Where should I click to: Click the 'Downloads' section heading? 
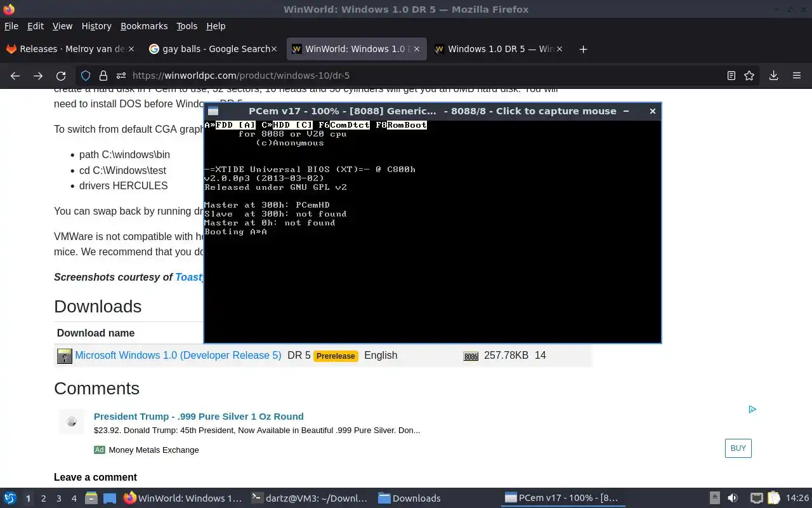pyautogui.click(x=98, y=306)
